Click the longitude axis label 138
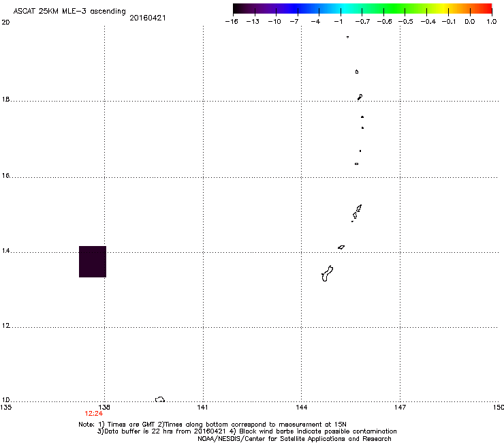Viewport: 504px width, 443px height. (x=104, y=408)
